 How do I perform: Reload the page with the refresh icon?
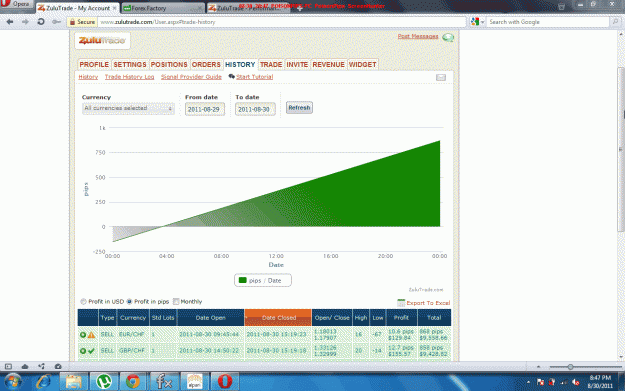41,22
